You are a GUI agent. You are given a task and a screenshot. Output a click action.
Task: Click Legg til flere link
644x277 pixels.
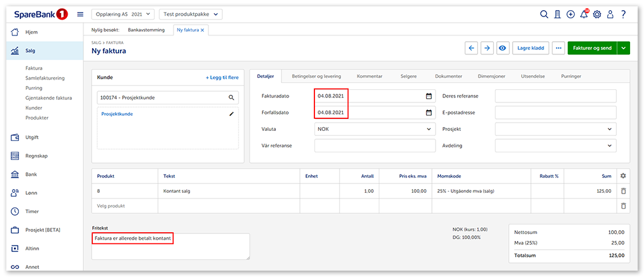222,77
